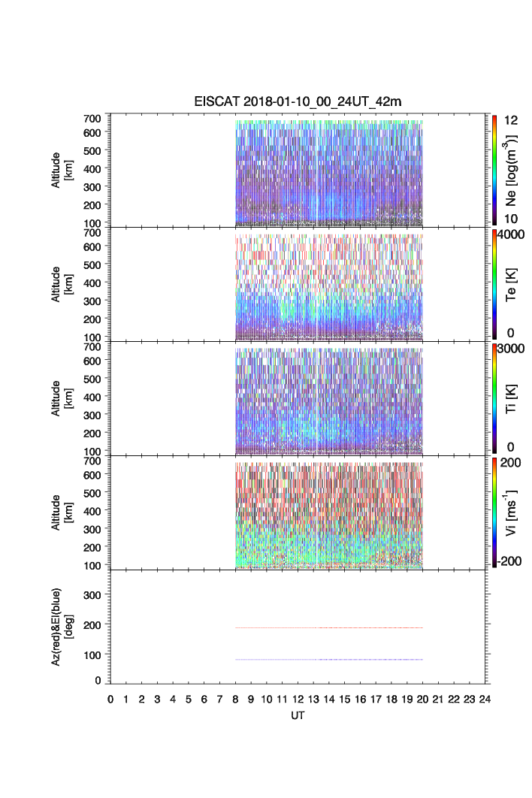Click the Vi velocity color bar

(x=494, y=512)
